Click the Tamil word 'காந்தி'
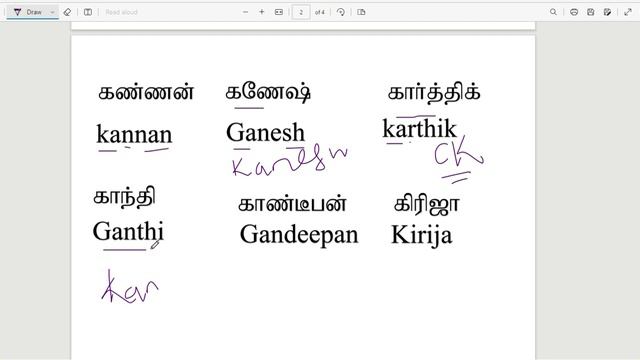 pos(124,197)
